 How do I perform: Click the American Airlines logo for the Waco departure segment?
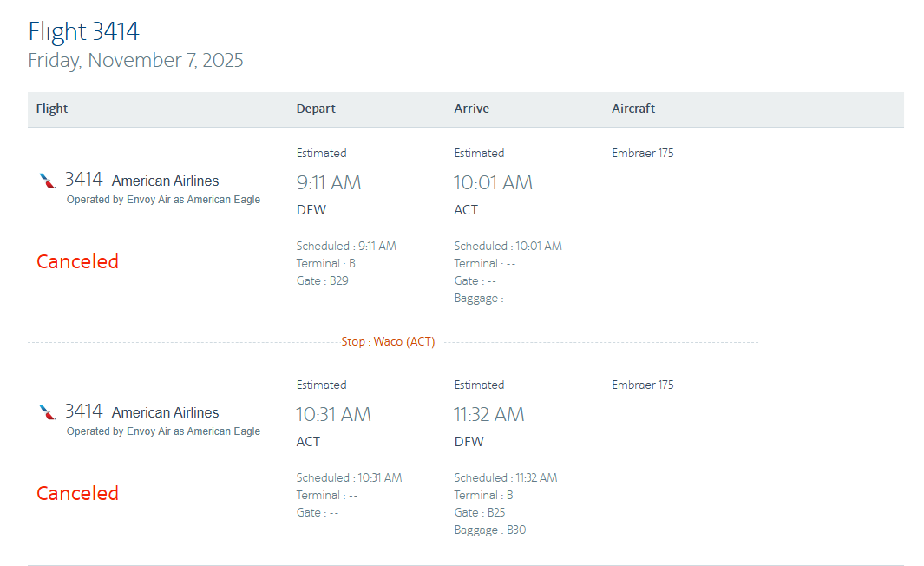coord(48,412)
